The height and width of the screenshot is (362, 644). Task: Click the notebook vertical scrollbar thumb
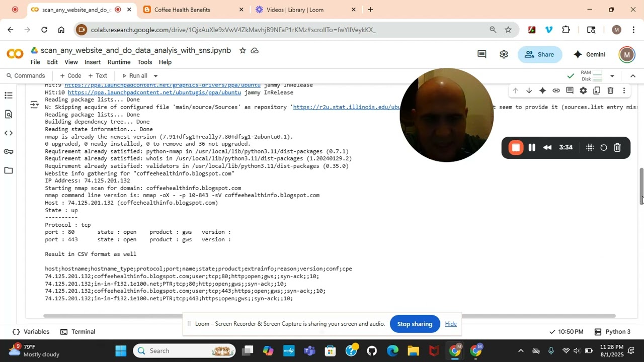pos(641,187)
